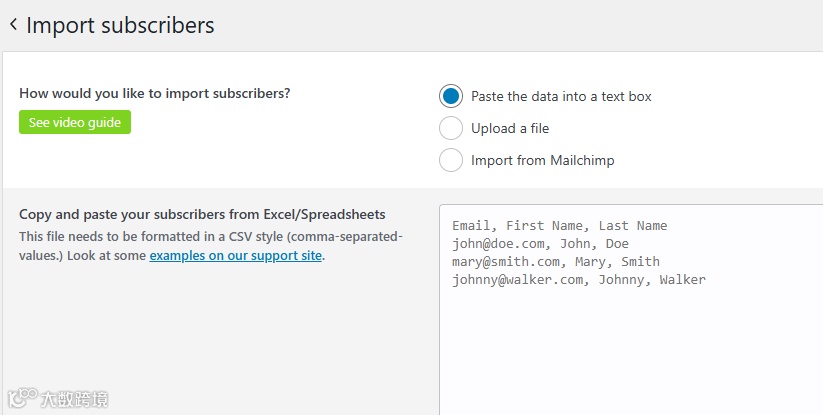Click the watermark logo icon at bottom left
Screen dimensions: 823x415
pyautogui.click(x=20, y=399)
